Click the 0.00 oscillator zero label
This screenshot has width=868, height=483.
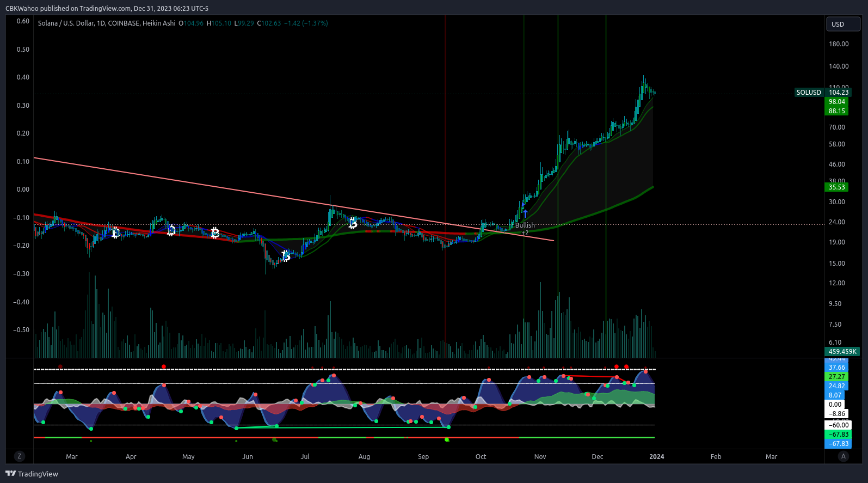pos(835,405)
